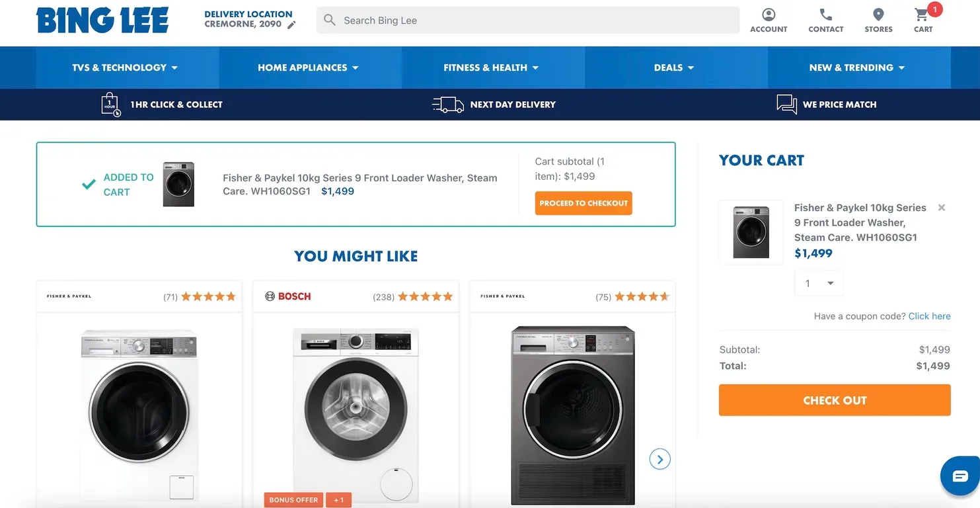Remove the Fisher & Paykel washer from cart

[x=941, y=207]
